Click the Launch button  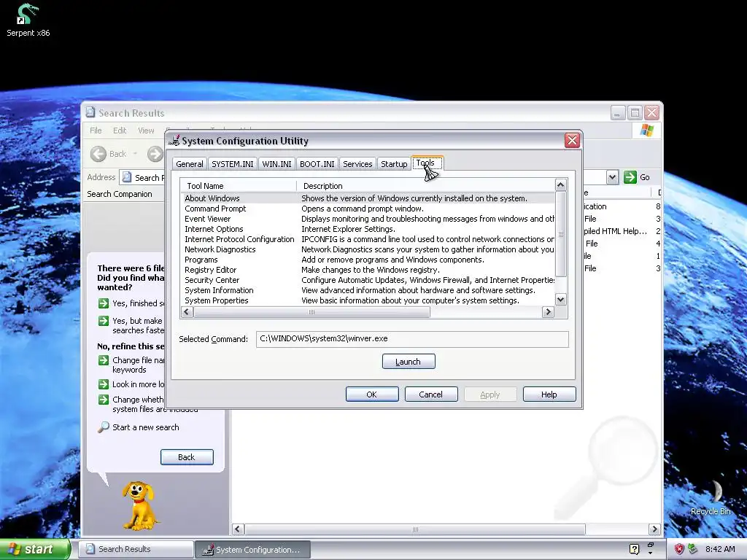point(409,362)
